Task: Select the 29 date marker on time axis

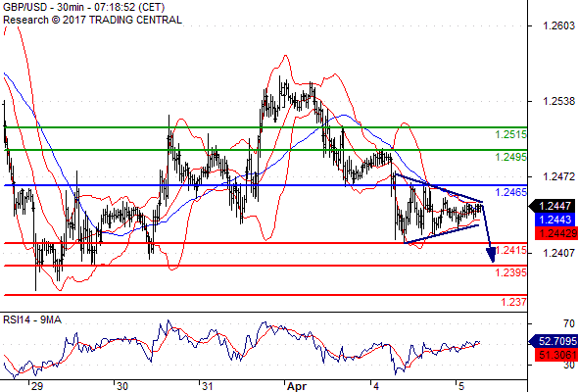Action: [x=37, y=386]
